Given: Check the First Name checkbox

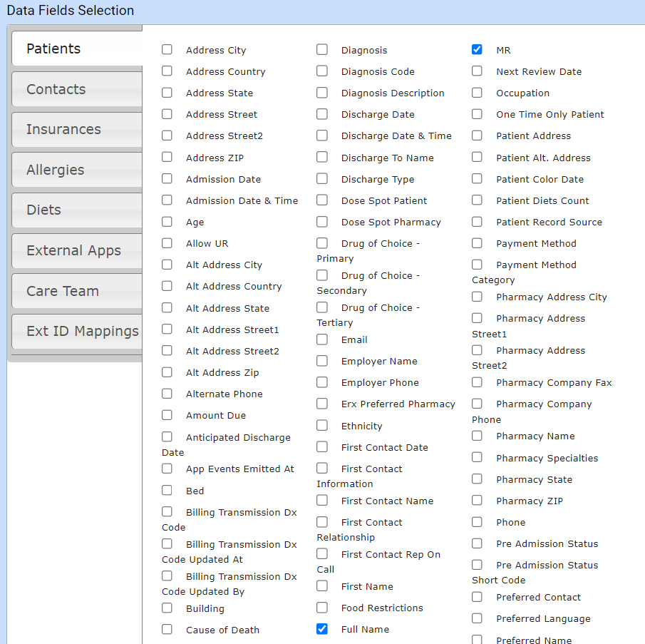Looking at the screenshot, I should click(322, 586).
